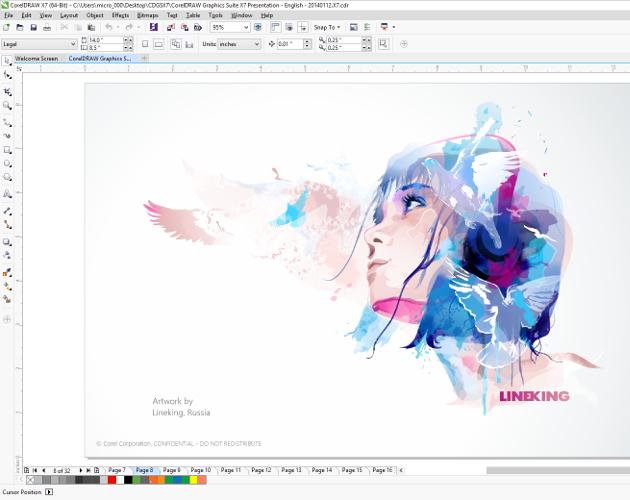This screenshot has width=630, height=500.
Task: Select the Parallel Dimension tool
Action: click(x=7, y=211)
